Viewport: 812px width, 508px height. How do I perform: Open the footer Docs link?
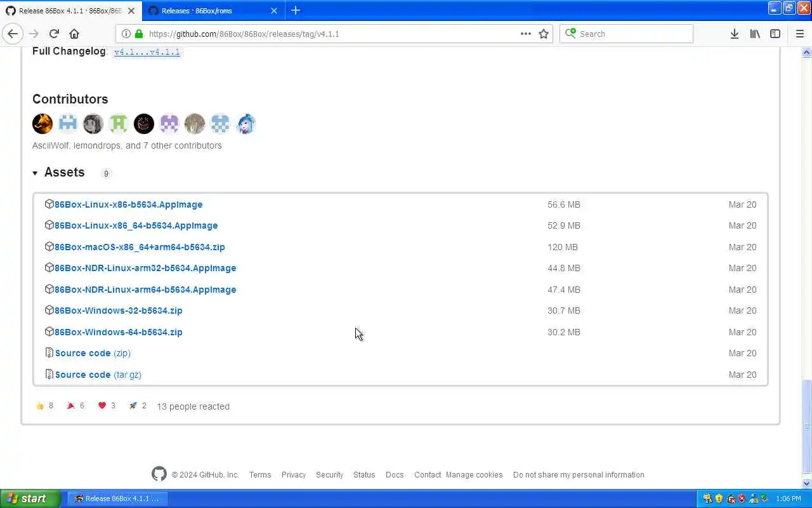coord(395,475)
